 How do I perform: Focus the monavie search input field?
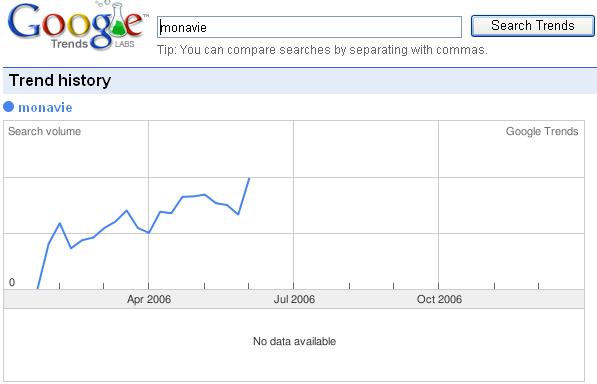(310, 27)
